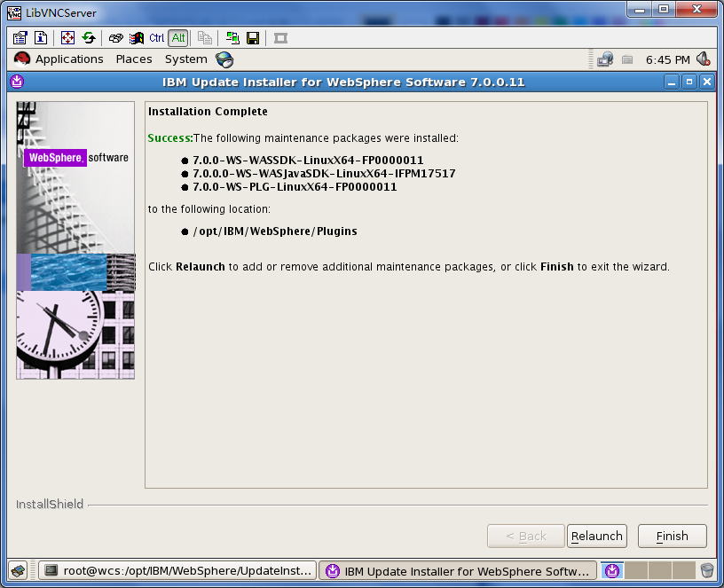Viewport: 724px width, 588px height.
Task: Toggle full screen mode icon
Action: [67, 38]
